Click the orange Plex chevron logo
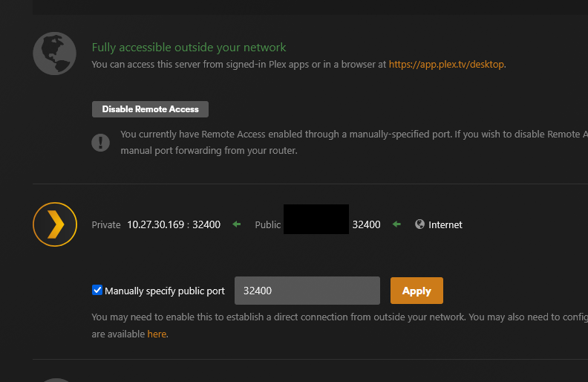588x382 pixels. 55,224
